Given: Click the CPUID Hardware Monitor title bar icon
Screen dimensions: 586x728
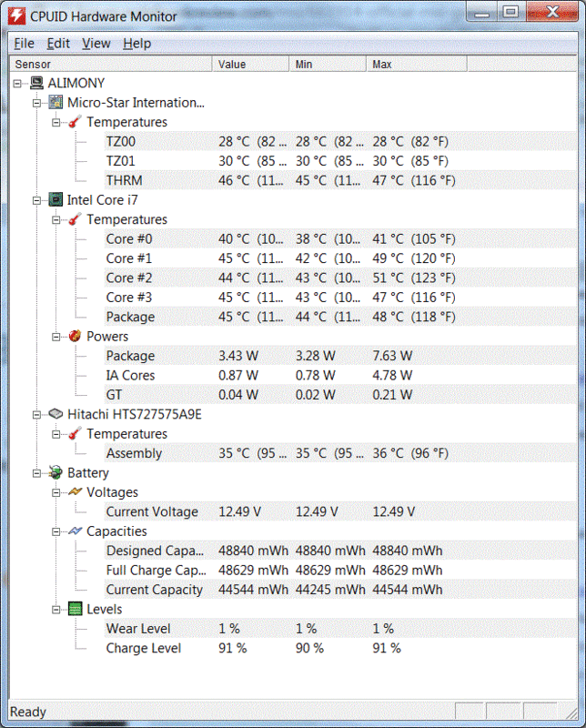Looking at the screenshot, I should [x=16, y=15].
